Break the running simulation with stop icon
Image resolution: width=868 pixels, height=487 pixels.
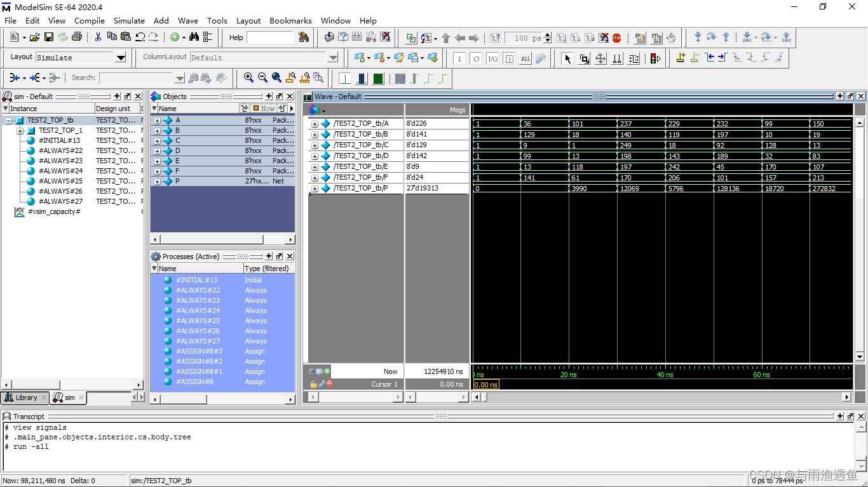point(617,38)
